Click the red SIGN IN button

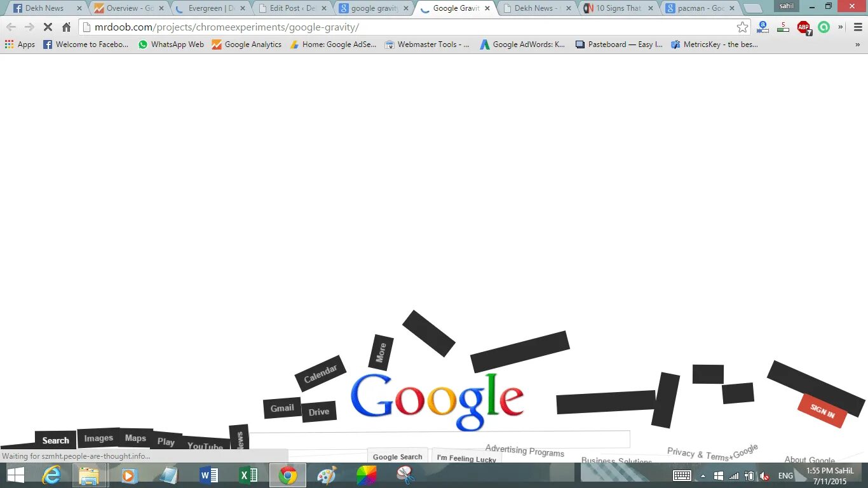(x=822, y=411)
